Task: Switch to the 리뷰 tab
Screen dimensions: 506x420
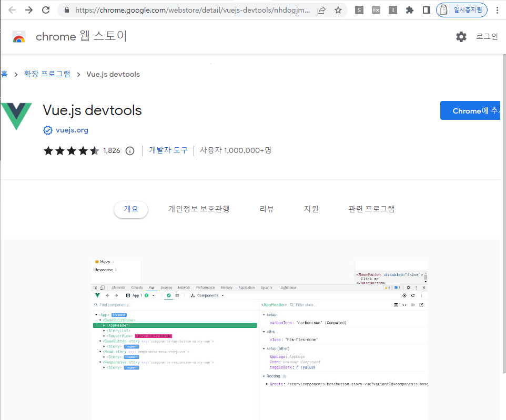Action: pyautogui.click(x=267, y=209)
